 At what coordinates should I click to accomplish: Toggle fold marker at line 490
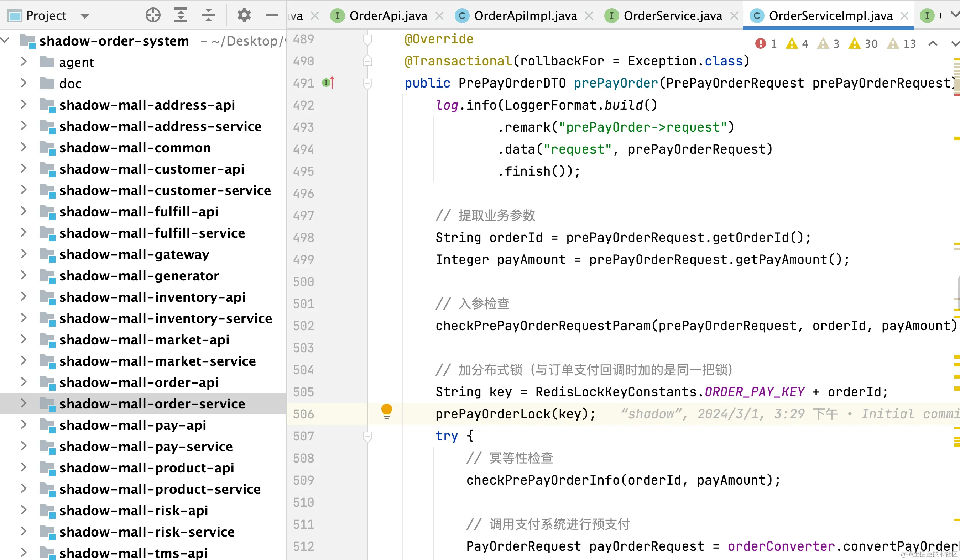pos(367,61)
